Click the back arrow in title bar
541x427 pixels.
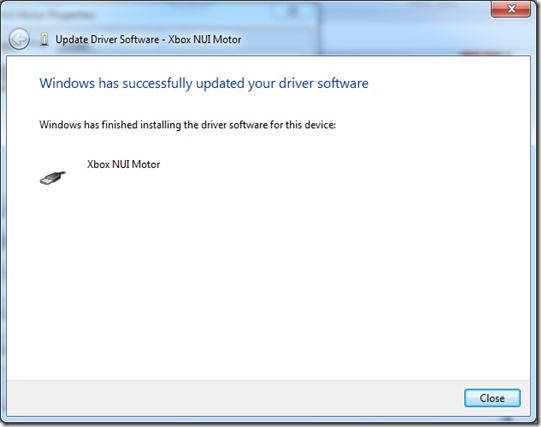tap(19, 39)
